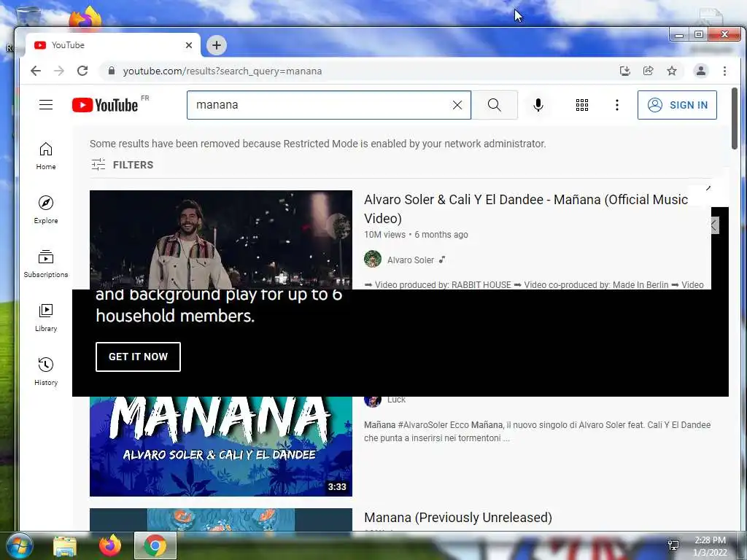Open the YouTube apps grid

pyautogui.click(x=581, y=105)
